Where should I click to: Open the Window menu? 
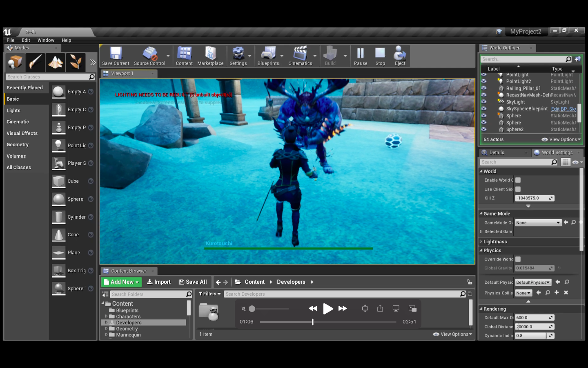(x=46, y=40)
